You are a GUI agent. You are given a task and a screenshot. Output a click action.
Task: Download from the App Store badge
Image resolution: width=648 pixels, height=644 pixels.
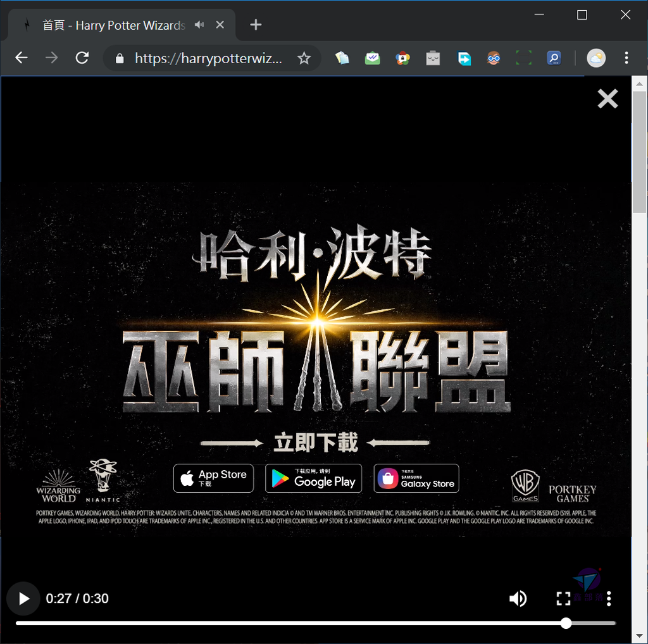(214, 478)
